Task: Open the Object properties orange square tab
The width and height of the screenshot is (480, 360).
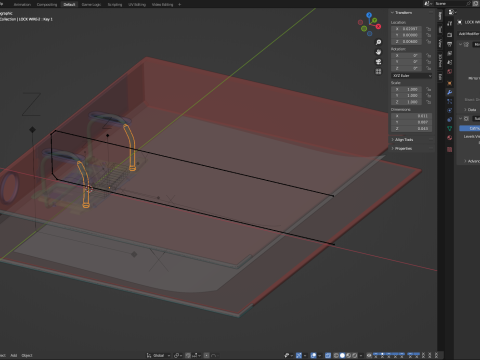Action: pyautogui.click(x=449, y=83)
